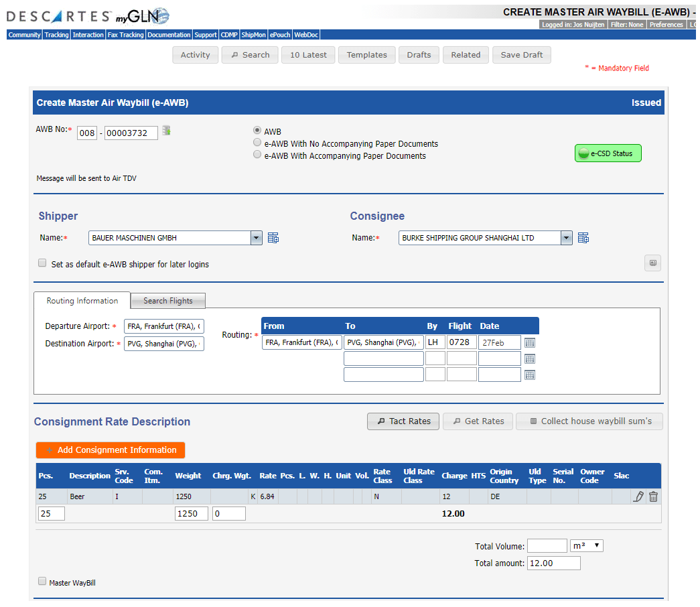This screenshot has width=700, height=607.
Task: Expand the Shipper name dropdown
Action: point(256,238)
